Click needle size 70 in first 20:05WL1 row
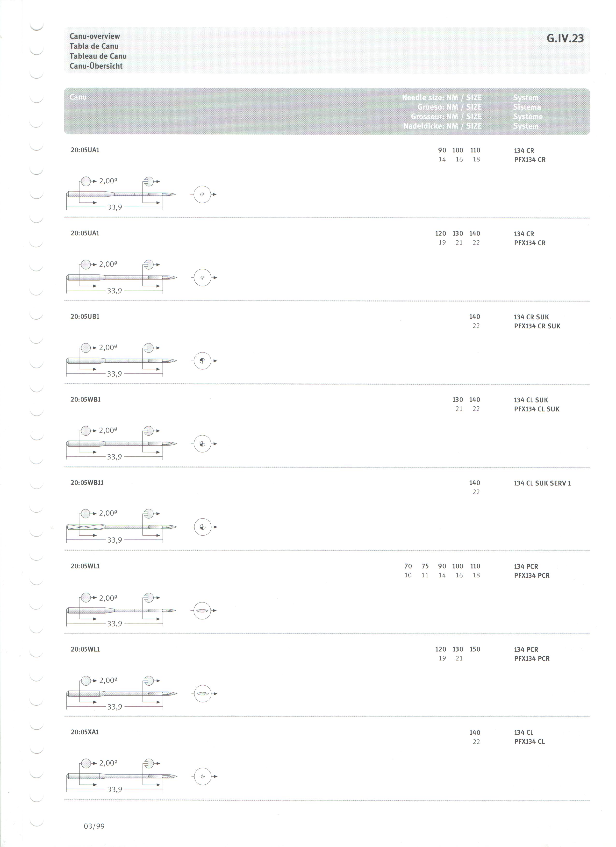This screenshot has width=616, height=847. click(x=408, y=566)
